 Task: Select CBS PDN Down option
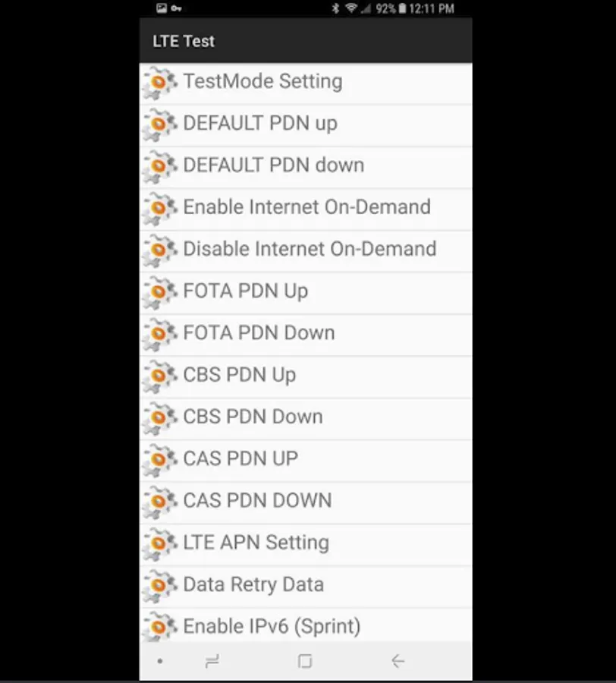tap(253, 417)
